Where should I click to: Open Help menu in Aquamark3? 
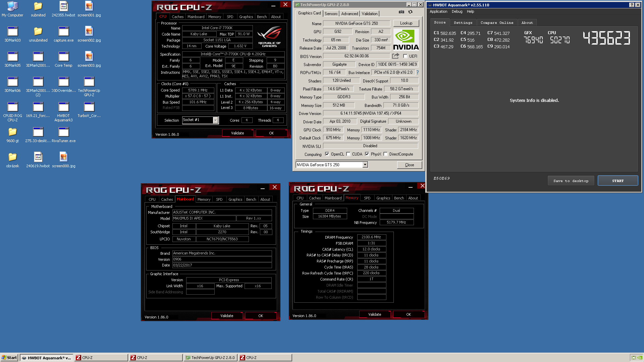click(x=470, y=11)
